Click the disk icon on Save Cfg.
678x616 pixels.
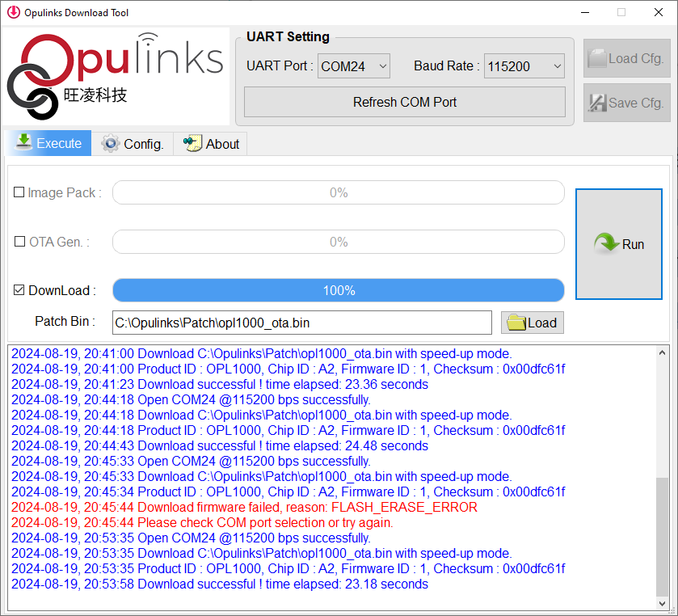click(597, 103)
